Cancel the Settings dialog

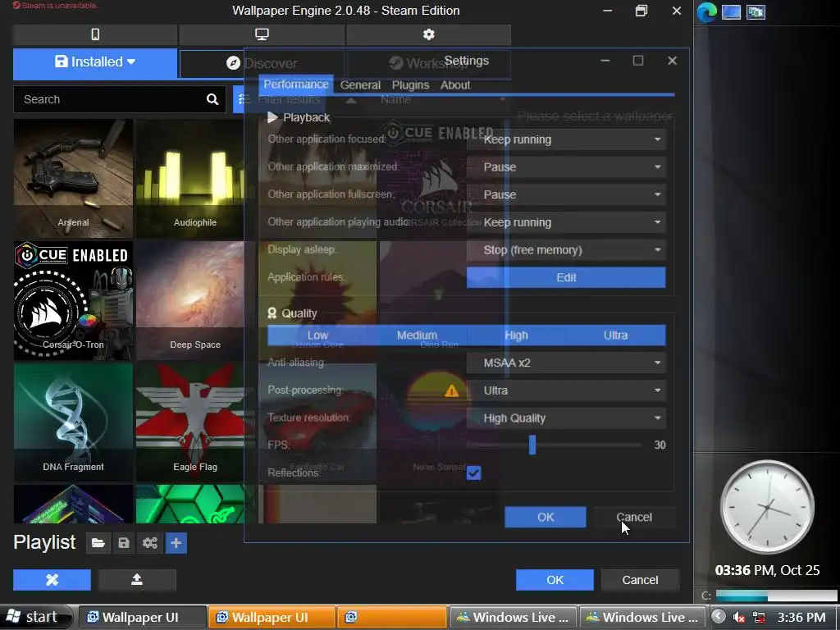click(634, 517)
